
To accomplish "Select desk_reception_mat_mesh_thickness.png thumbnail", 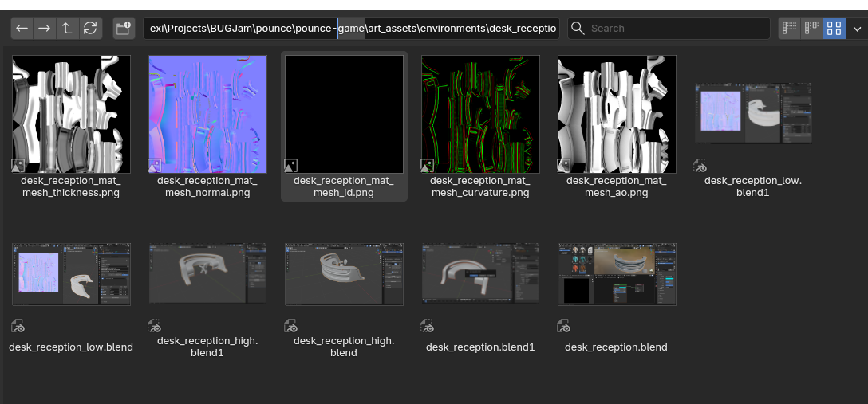I will point(71,114).
